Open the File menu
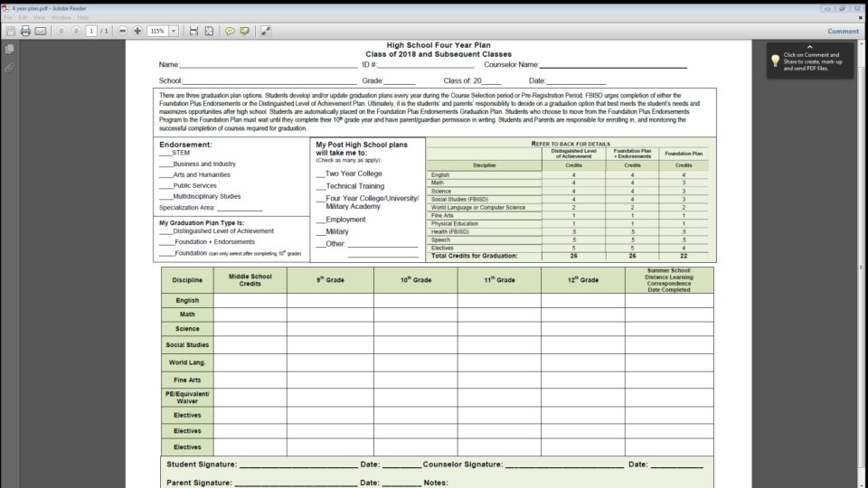The height and width of the screenshot is (488, 868). (8, 18)
